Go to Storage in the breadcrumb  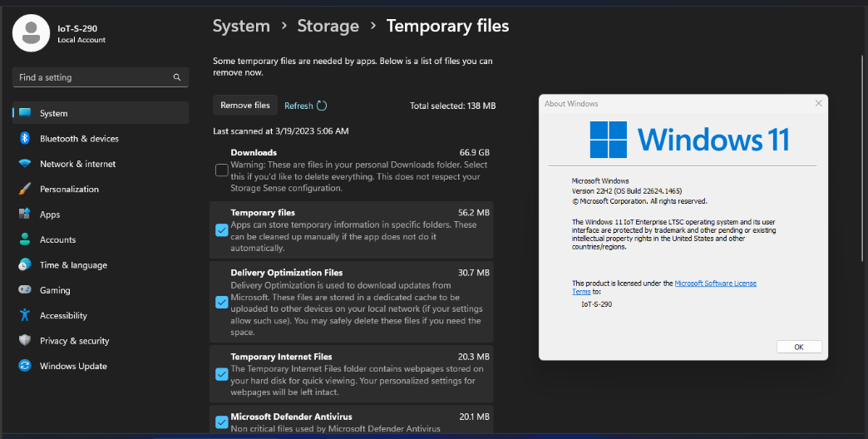[328, 26]
